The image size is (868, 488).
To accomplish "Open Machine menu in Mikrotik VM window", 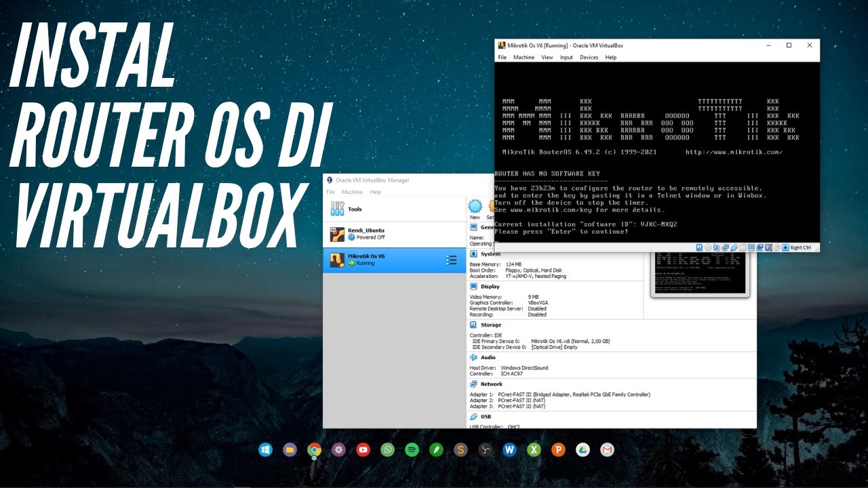I will (524, 58).
